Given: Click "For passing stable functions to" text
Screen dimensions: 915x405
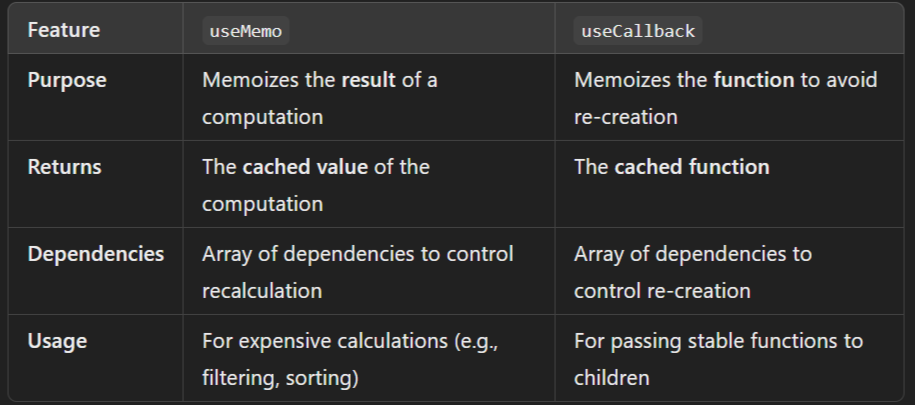Looking at the screenshot, I should 718,341.
